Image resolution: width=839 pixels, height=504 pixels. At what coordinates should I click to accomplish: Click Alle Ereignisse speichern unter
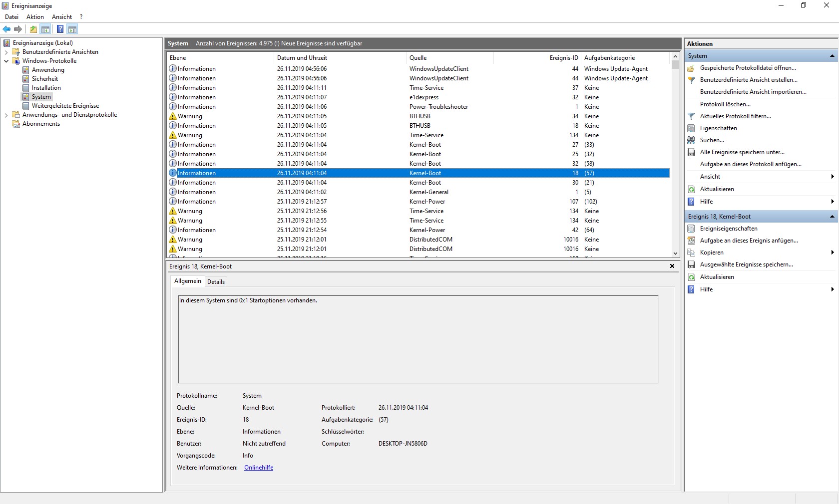[742, 152]
